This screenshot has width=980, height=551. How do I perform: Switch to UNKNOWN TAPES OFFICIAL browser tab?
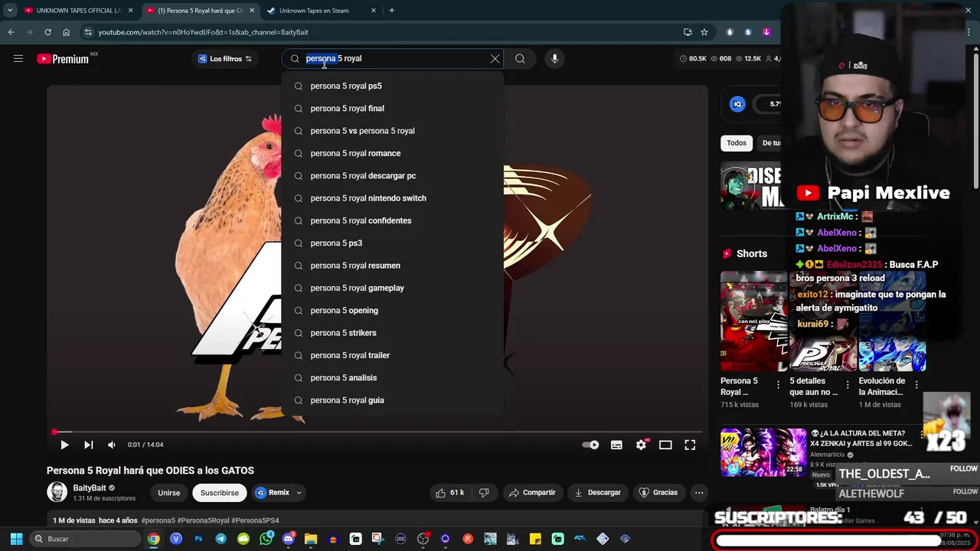pos(78,11)
